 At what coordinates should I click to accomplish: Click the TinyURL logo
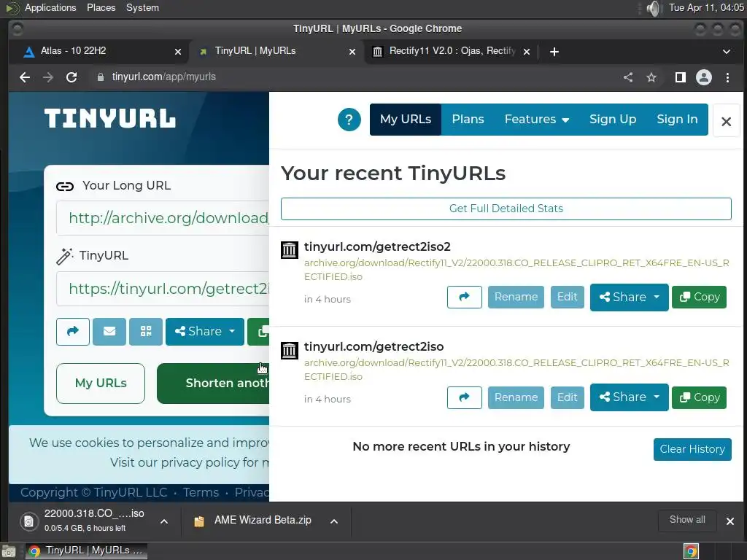(x=110, y=118)
